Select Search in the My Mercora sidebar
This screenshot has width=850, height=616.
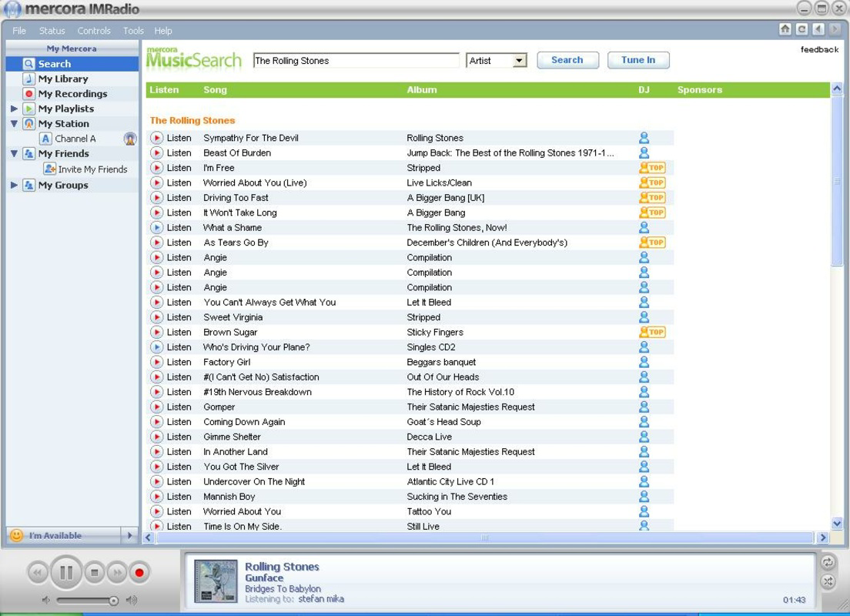tap(72, 64)
